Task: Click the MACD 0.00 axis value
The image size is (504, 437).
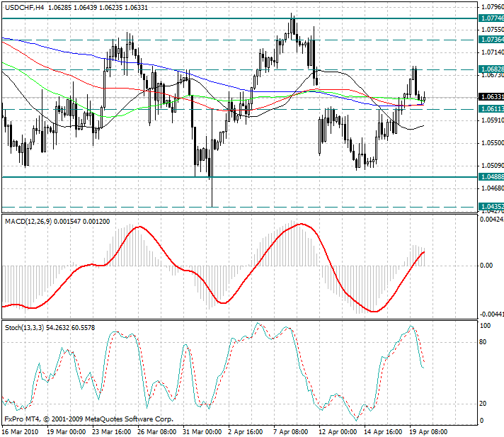Action: 486,266
